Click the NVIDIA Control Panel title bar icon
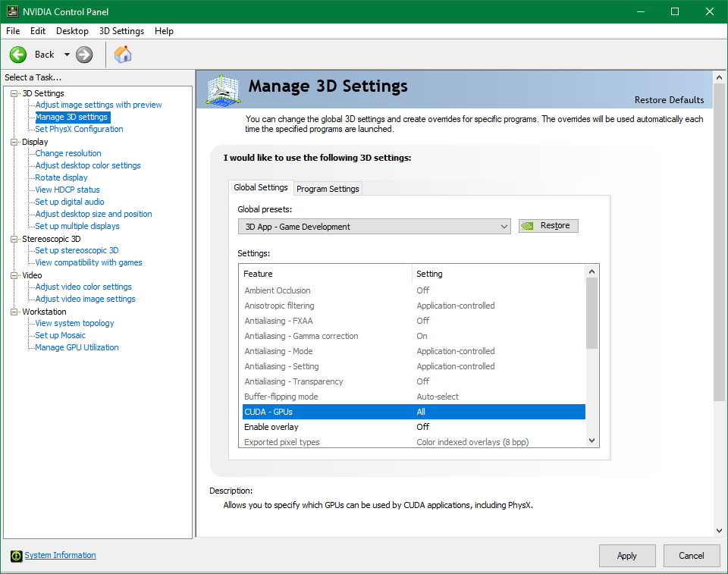Screen dimensions: 728x574 pyautogui.click(x=13, y=11)
